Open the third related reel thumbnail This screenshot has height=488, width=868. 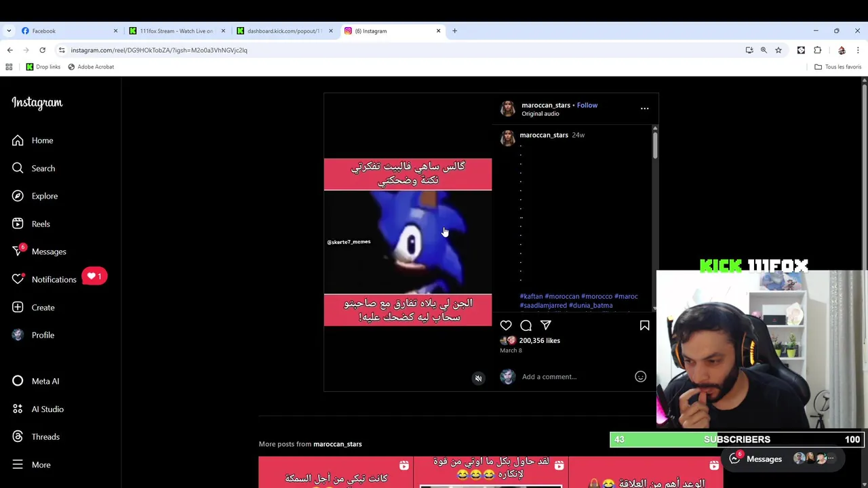click(x=646, y=472)
